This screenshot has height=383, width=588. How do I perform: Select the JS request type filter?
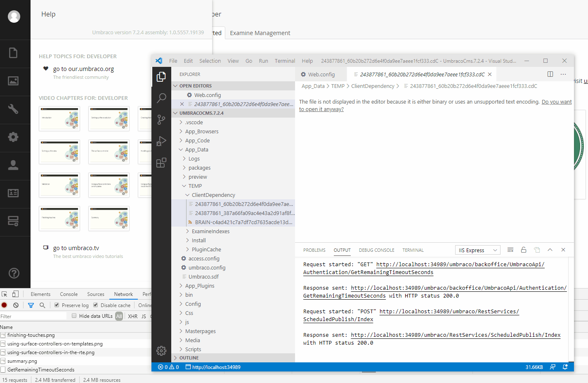[x=144, y=316]
